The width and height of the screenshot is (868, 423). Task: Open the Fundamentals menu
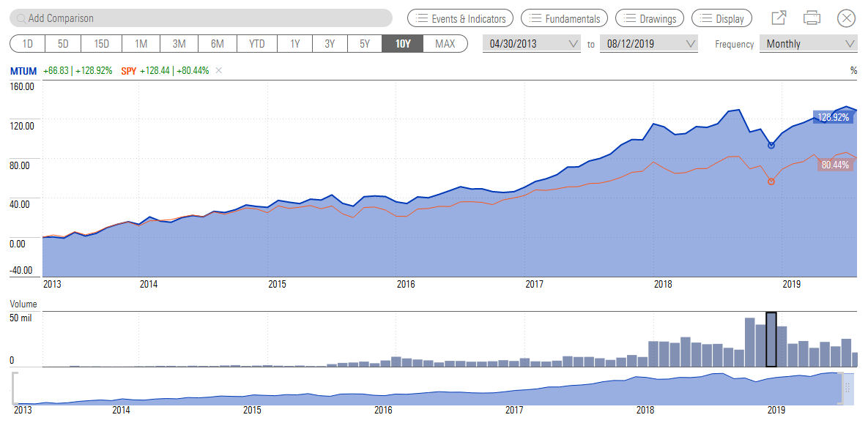[x=564, y=18]
